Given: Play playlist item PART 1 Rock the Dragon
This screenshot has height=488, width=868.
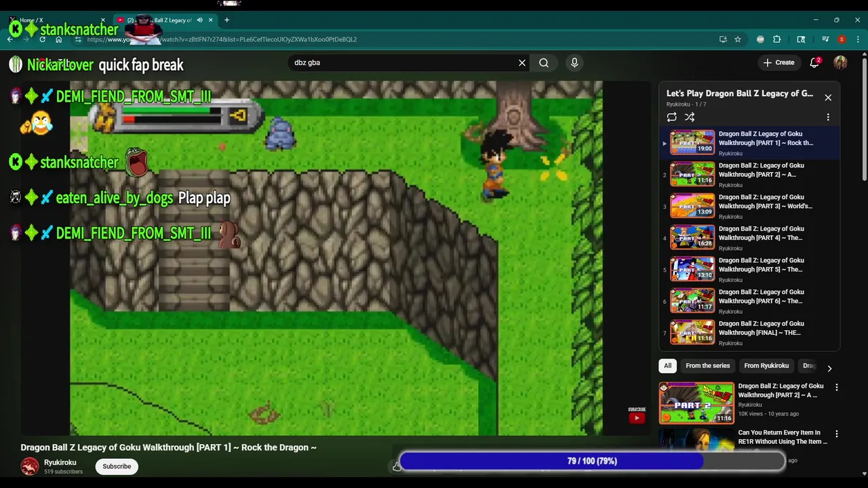Looking at the screenshot, I should pos(750,142).
